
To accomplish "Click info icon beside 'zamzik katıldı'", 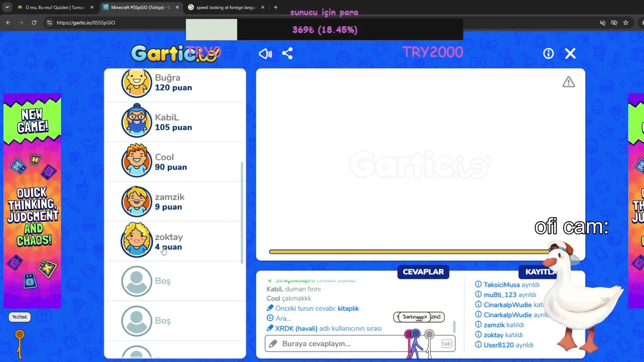I will 478,325.
